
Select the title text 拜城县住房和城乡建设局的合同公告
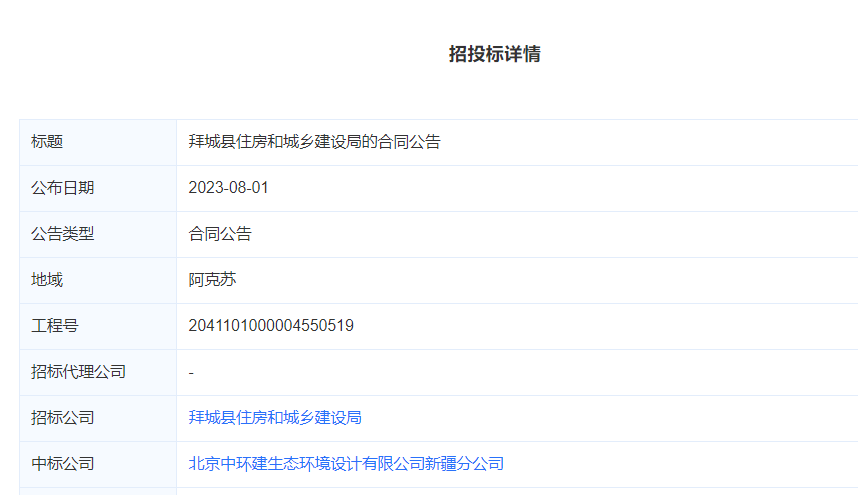coord(314,142)
